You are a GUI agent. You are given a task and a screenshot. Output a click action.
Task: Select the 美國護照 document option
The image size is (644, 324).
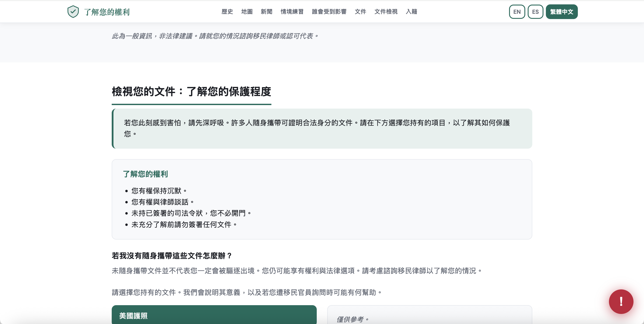214,315
